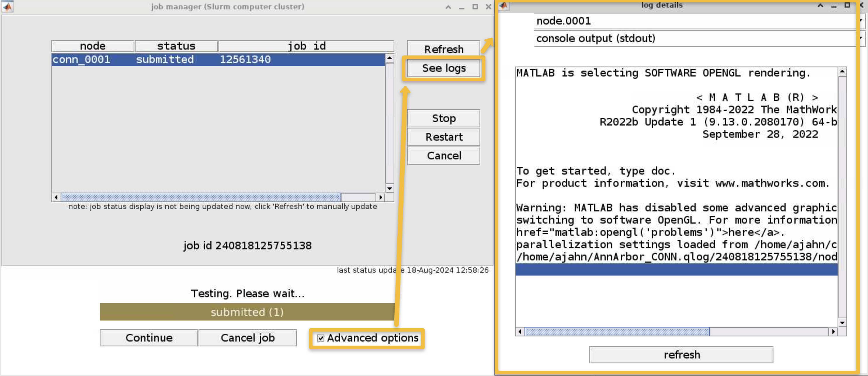
Task: Click job list horizontal scroll right arrow
Action: click(x=381, y=197)
